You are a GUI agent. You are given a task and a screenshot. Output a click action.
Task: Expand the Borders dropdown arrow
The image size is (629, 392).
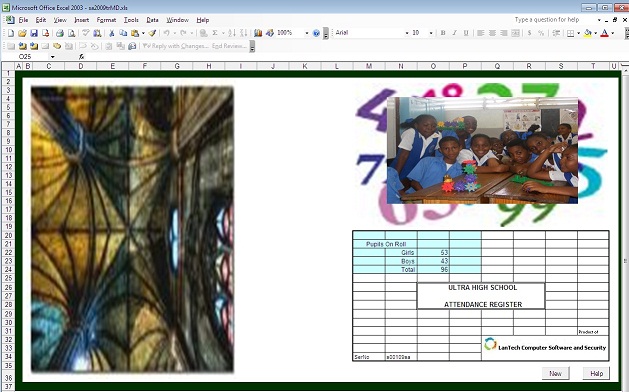click(578, 33)
